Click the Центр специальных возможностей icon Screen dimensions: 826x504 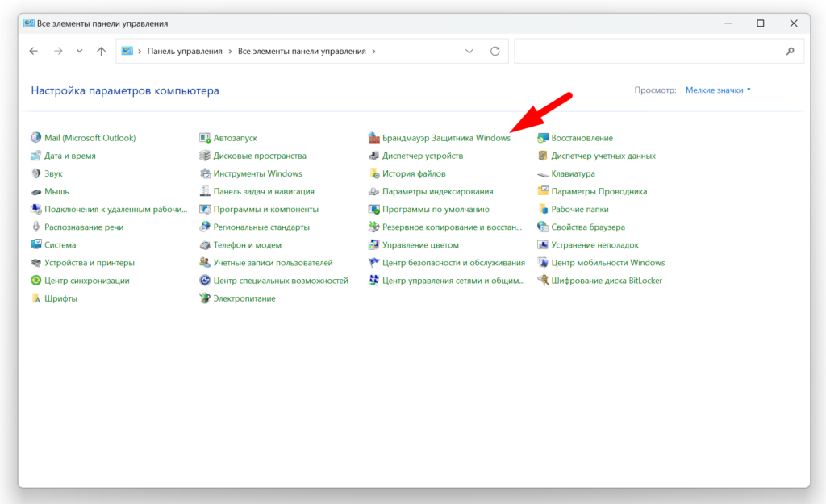coord(205,281)
